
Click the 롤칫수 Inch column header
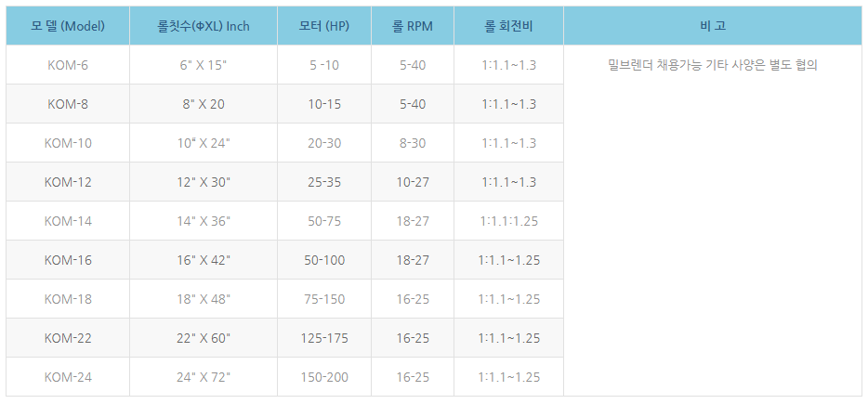coord(204,26)
